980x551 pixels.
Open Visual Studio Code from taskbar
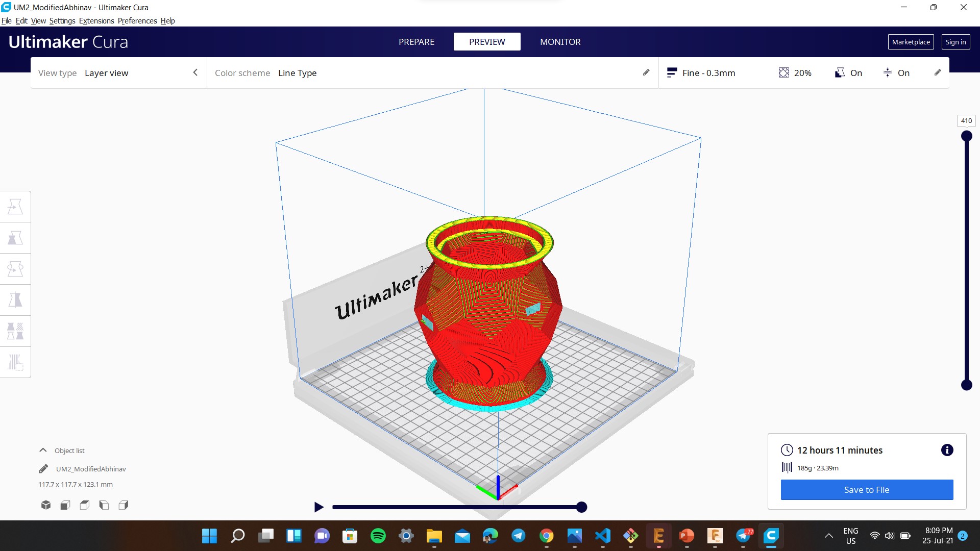(603, 536)
